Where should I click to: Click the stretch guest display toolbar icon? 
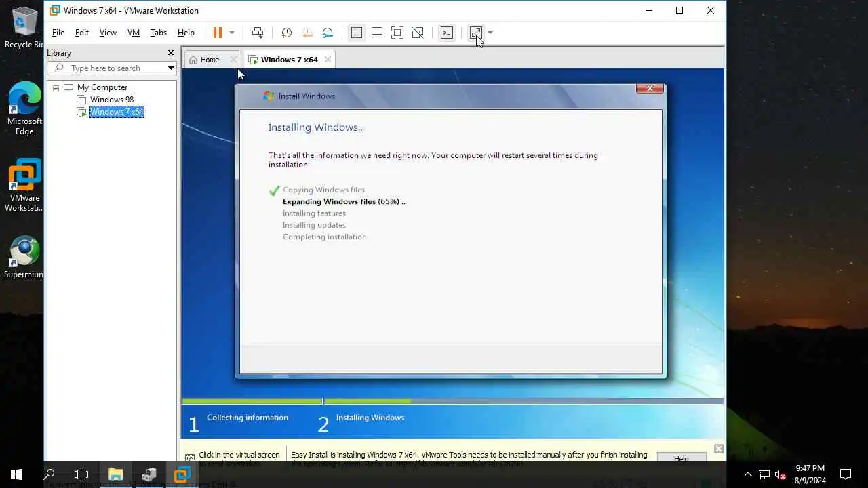point(476,33)
